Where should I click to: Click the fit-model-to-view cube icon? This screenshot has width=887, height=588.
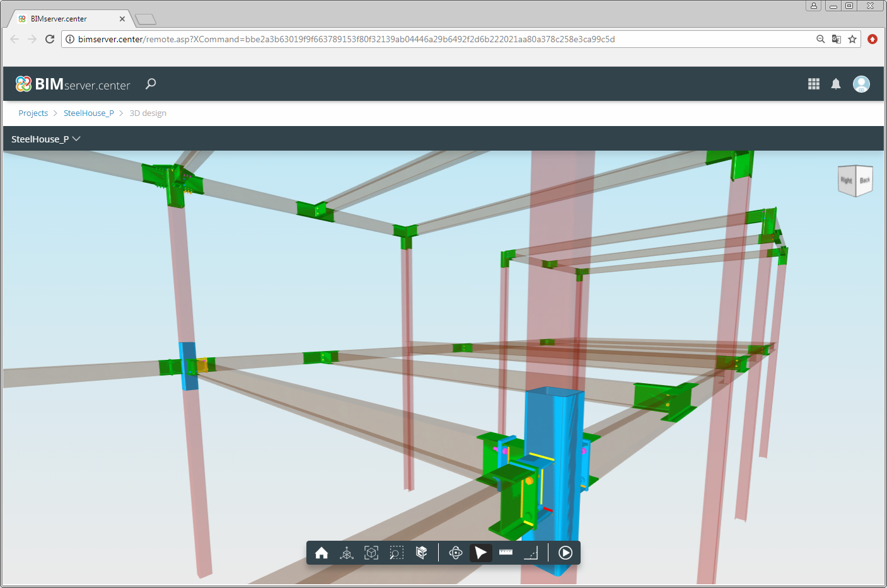pyautogui.click(x=371, y=553)
